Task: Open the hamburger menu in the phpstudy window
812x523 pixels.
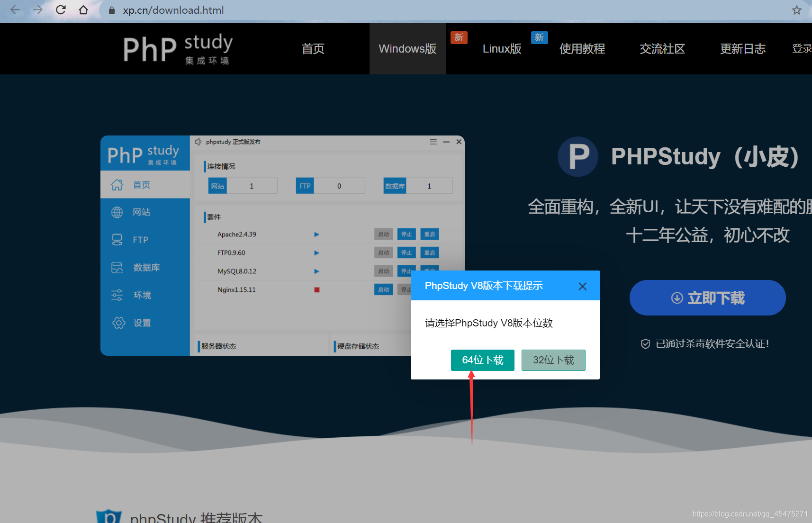Action: 433,141
